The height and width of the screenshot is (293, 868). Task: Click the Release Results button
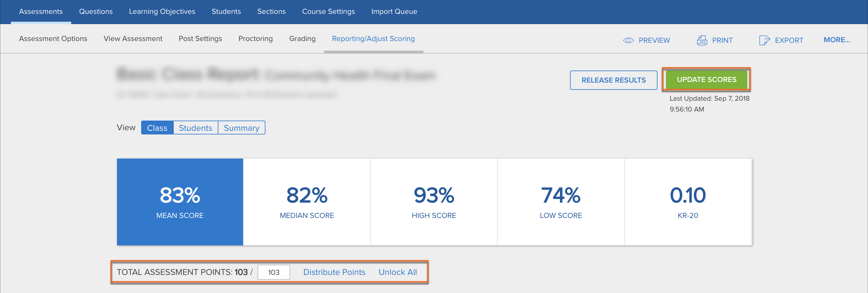[x=613, y=80]
